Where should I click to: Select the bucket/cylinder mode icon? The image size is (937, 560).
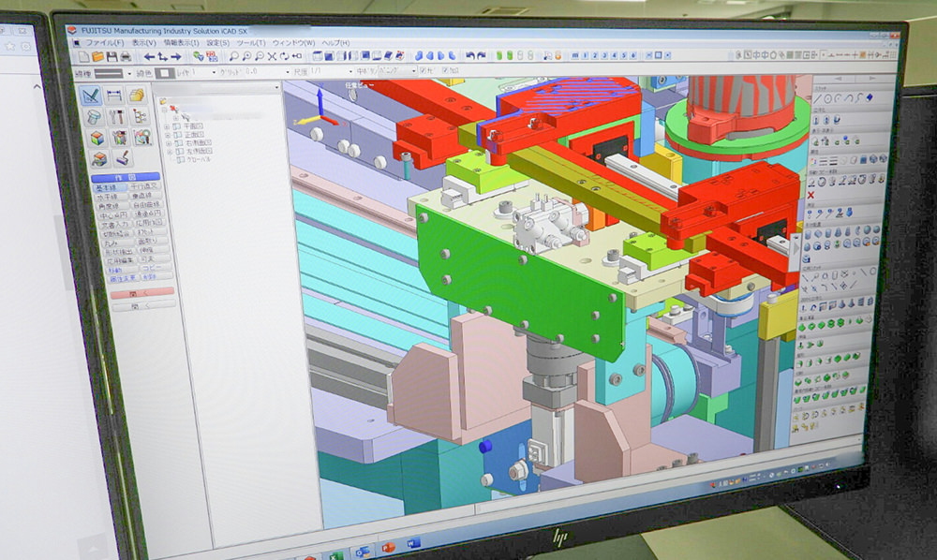pyautogui.click(x=93, y=117)
